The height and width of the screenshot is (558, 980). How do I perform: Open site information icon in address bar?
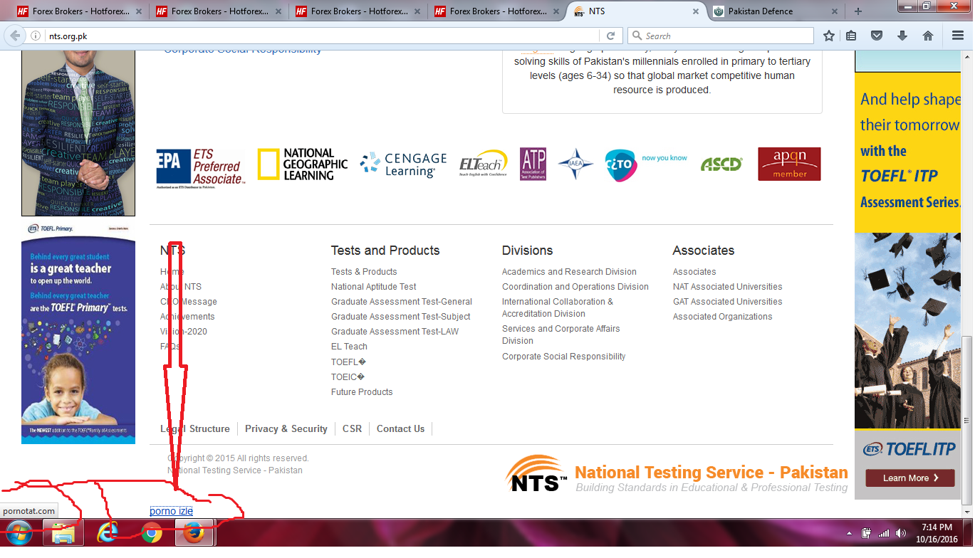36,36
